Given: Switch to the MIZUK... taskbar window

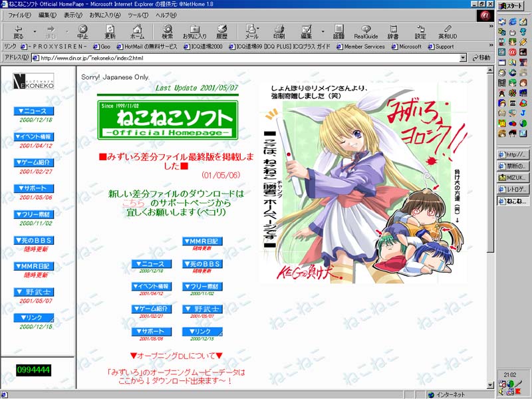Looking at the screenshot, I should [513, 178].
